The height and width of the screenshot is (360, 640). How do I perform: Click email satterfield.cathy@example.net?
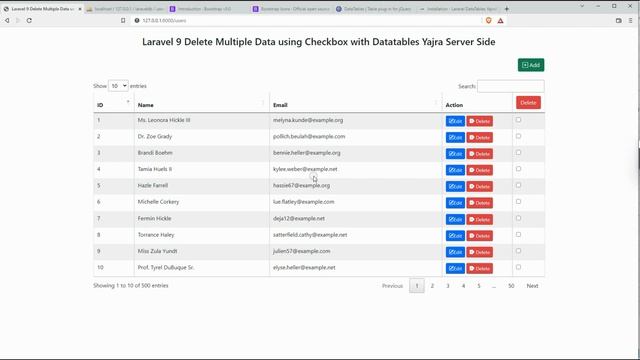click(x=310, y=235)
